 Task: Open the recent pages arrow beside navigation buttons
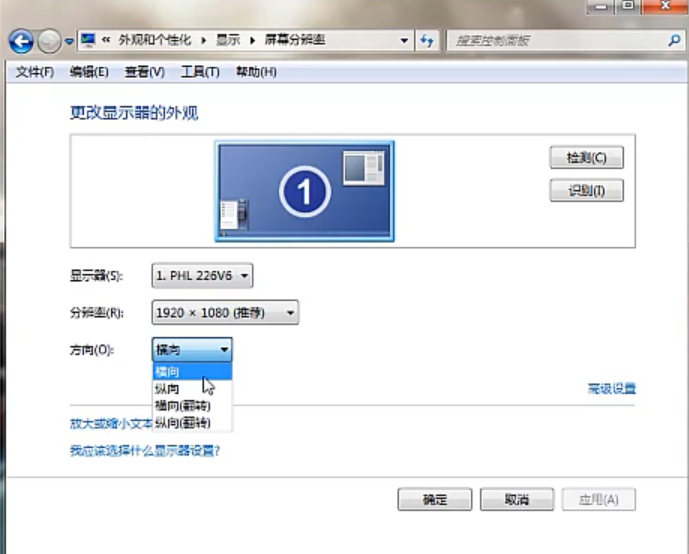click(69, 41)
